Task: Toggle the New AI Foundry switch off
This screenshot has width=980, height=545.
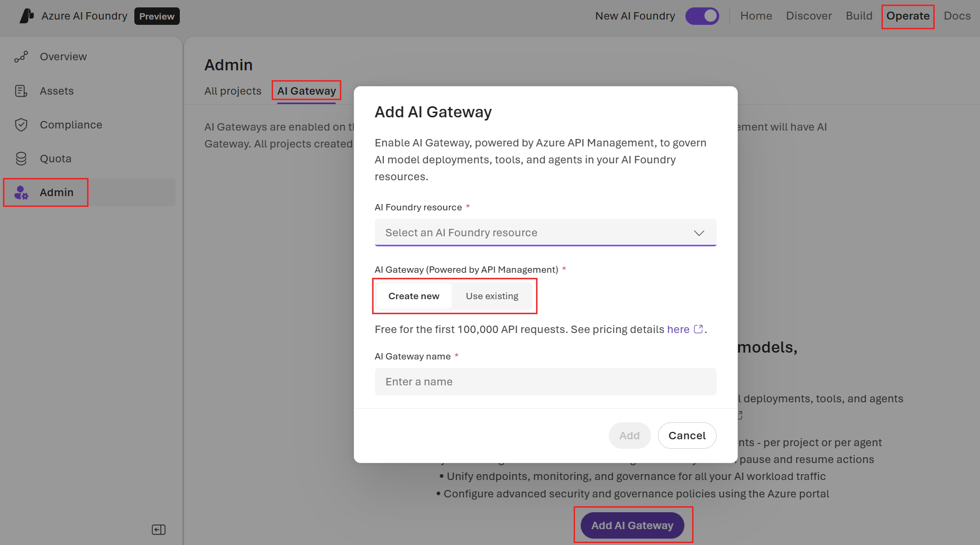Action: pos(702,16)
